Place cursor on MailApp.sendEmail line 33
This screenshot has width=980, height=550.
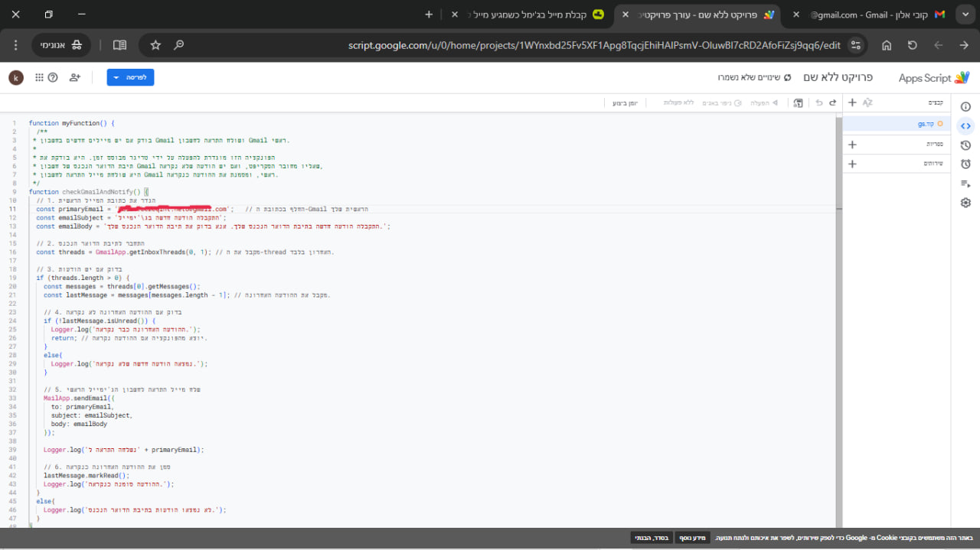pyautogui.click(x=79, y=398)
